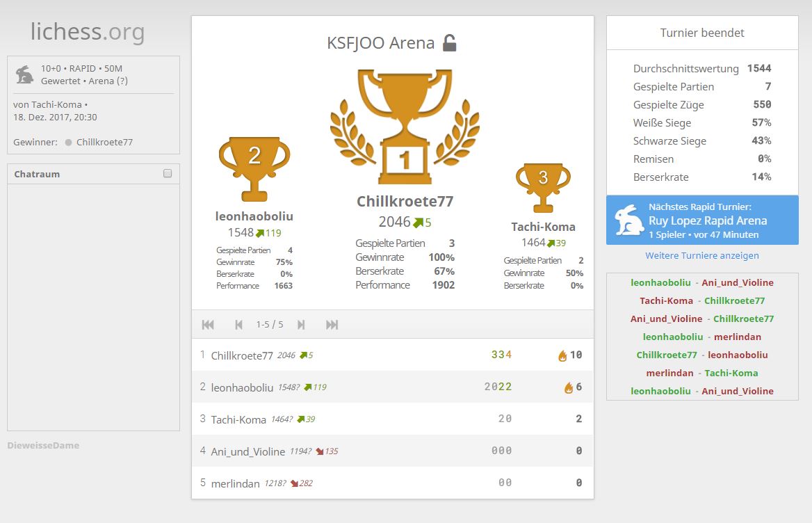Go to next standings page

(x=301, y=325)
